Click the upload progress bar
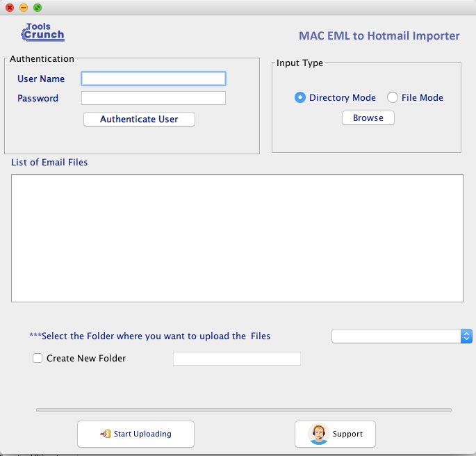This screenshot has width=476, height=456. [244, 410]
